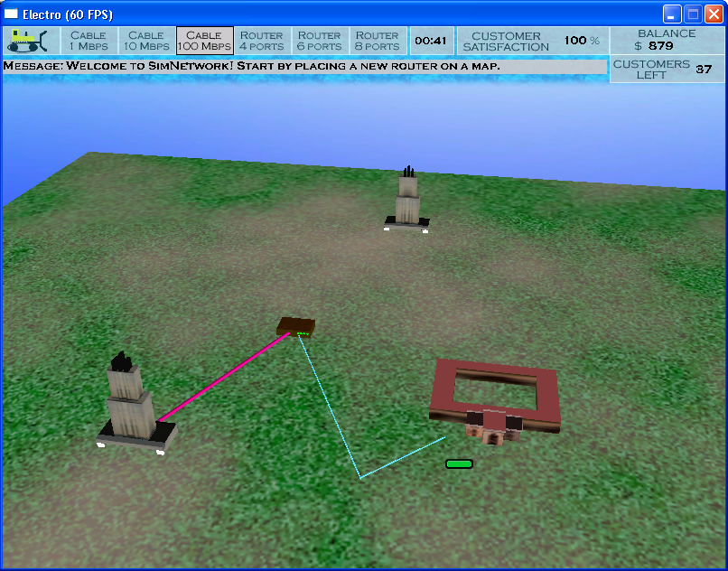Select the skyscraper connected by pink cable
Screen dimensions: 728x571
[131, 402]
